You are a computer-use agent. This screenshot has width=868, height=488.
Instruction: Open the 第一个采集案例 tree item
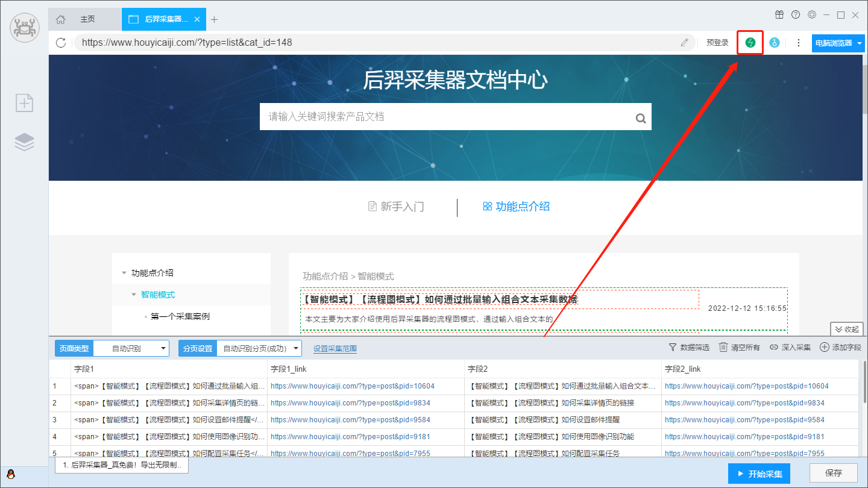coord(180,316)
